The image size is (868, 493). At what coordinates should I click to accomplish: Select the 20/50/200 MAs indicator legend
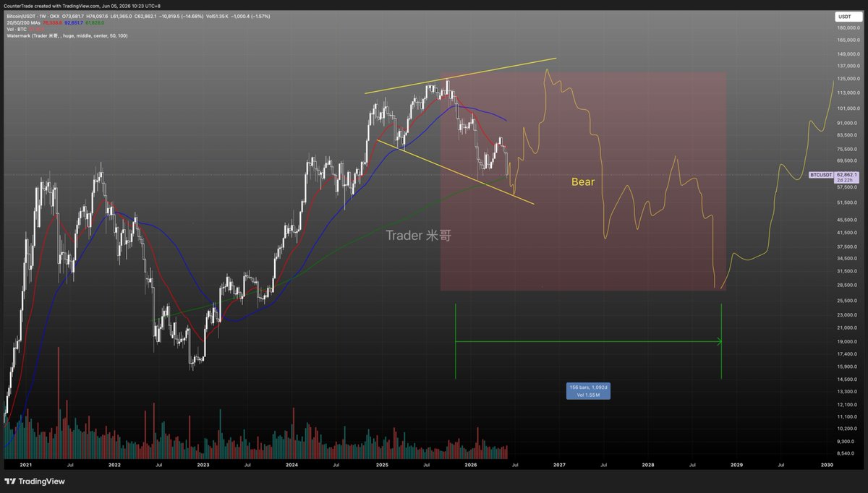coord(23,22)
